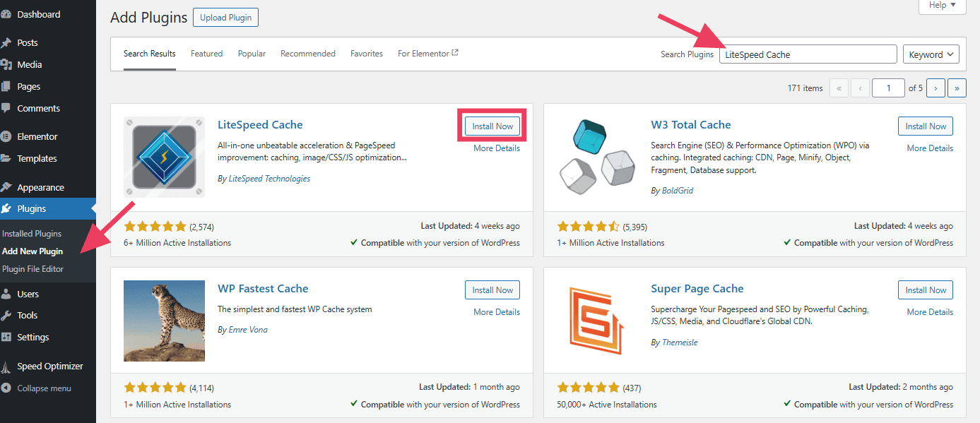Click the WP Fastest Cache cheetah thumbnail
This screenshot has height=423, width=980.
pos(164,321)
